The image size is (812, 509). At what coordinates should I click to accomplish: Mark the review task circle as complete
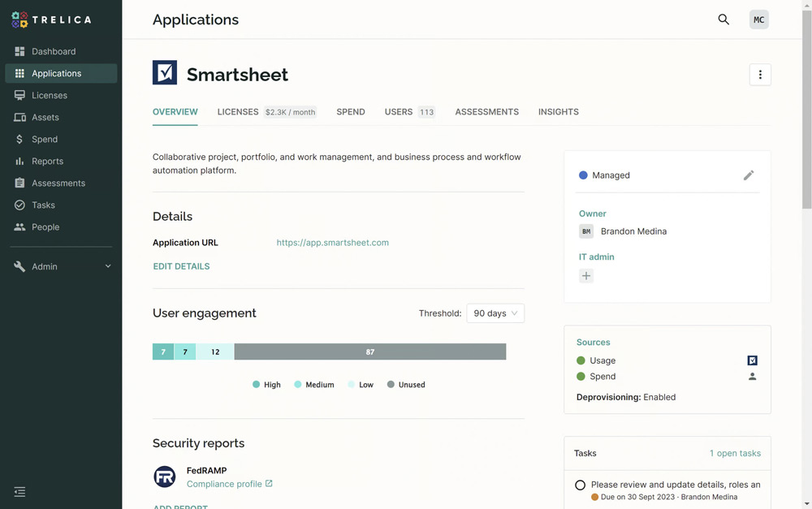click(x=580, y=485)
